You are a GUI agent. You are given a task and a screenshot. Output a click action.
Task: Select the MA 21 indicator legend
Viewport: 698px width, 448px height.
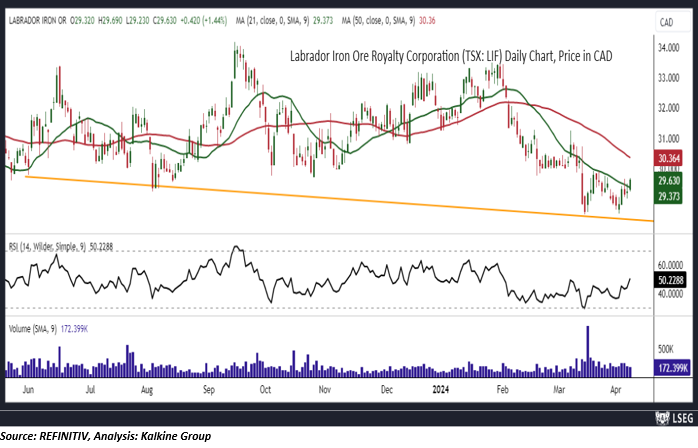coord(284,20)
